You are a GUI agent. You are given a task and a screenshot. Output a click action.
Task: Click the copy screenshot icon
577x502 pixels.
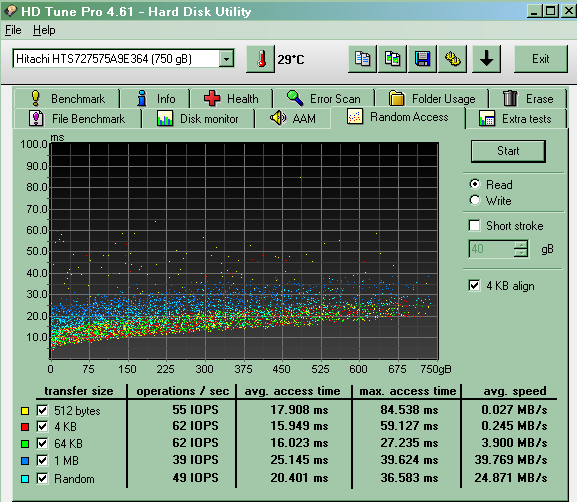coord(393,59)
